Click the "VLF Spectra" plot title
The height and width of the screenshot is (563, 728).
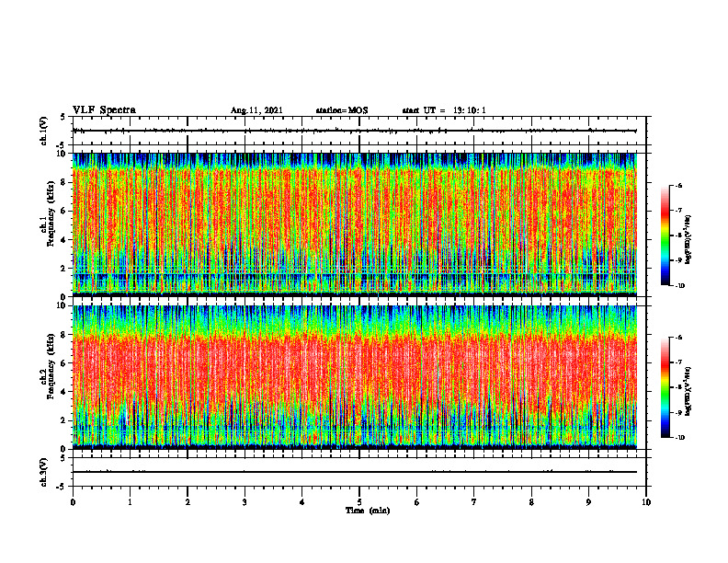tap(104, 110)
